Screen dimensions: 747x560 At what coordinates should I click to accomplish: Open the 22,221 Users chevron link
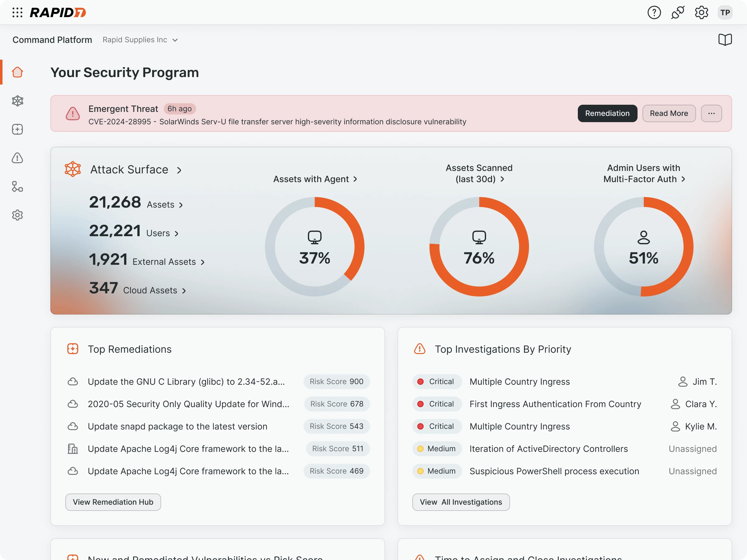(176, 234)
